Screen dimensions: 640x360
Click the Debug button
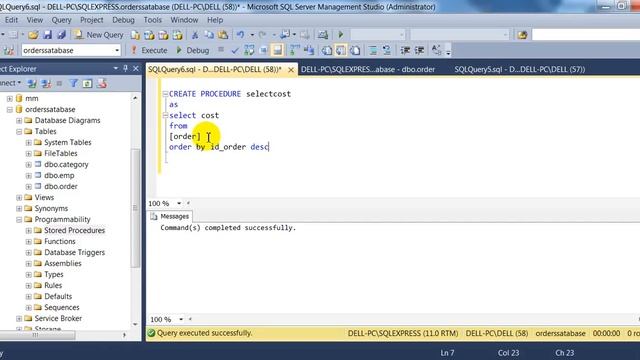click(193, 50)
